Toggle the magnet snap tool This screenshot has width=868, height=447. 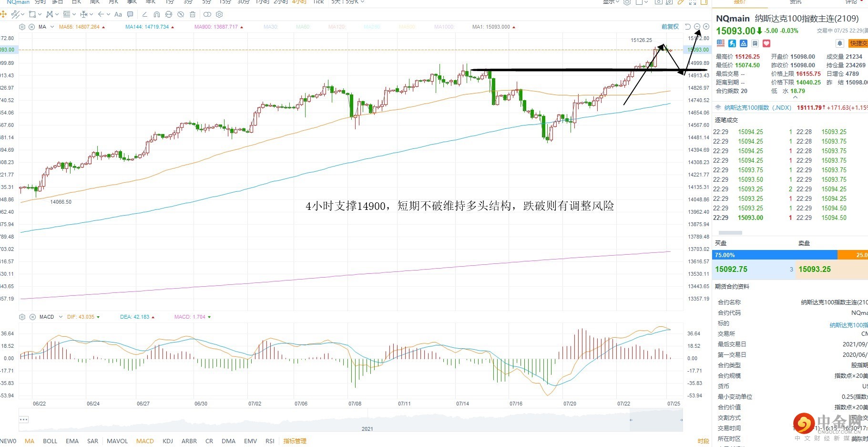[157, 14]
